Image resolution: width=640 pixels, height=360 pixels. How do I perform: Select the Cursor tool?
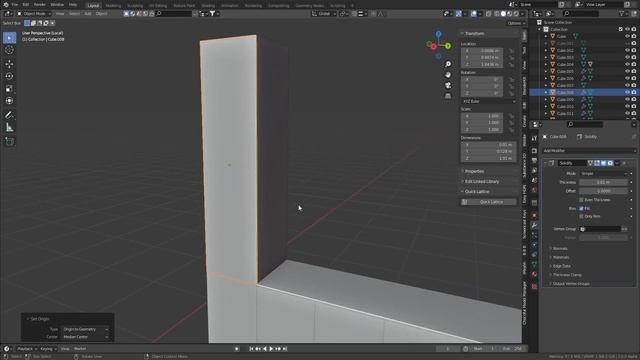[9, 50]
